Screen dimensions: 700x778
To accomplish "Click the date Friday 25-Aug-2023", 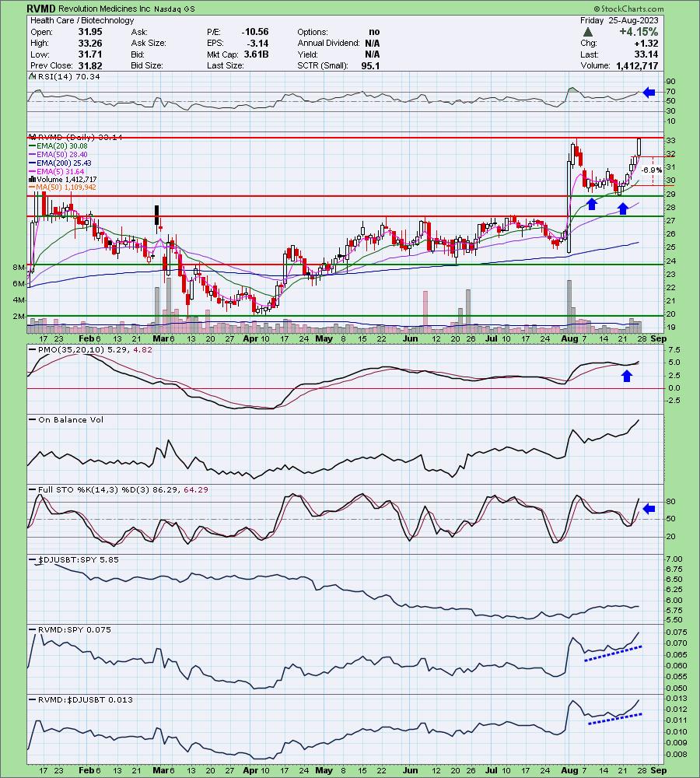I will click(619, 20).
